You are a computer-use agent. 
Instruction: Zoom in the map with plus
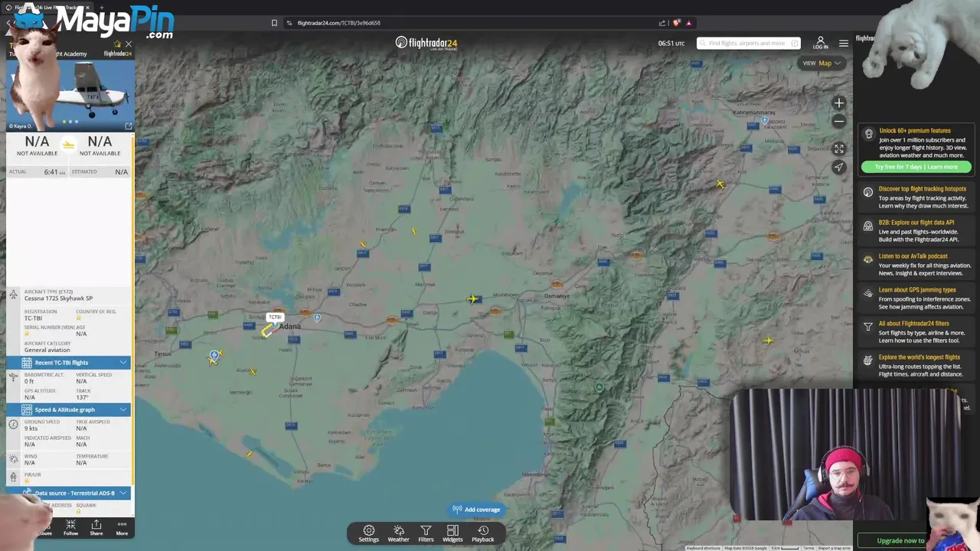[839, 103]
